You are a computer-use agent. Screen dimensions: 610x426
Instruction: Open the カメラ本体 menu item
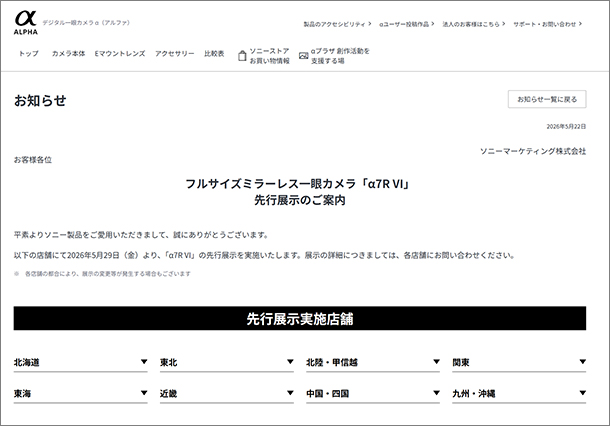[68, 53]
